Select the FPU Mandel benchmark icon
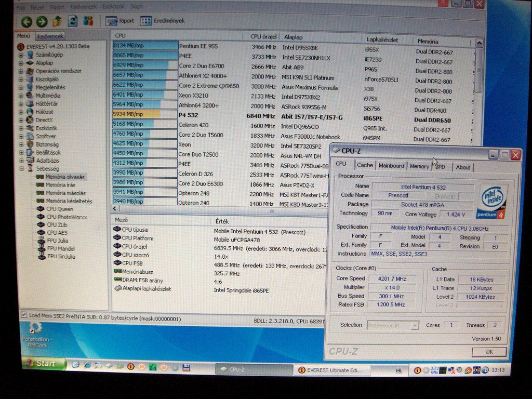 point(42,248)
